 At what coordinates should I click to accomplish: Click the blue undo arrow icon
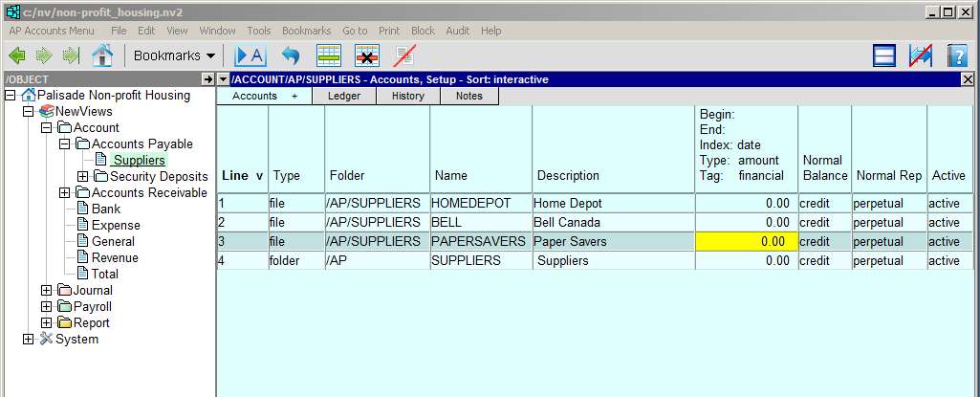coord(291,55)
